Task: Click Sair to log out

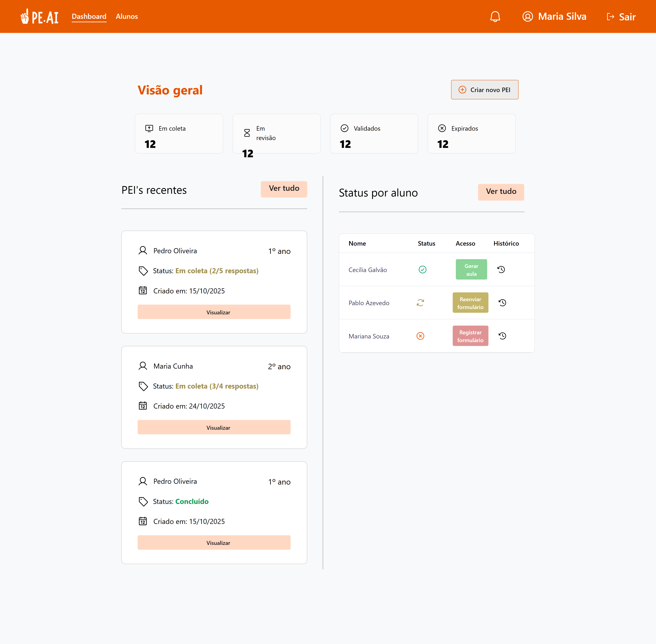Action: (627, 17)
